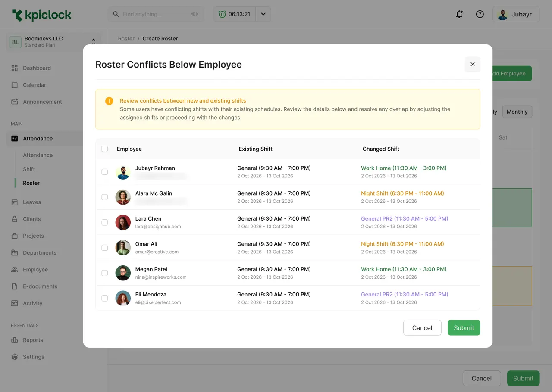Open the Shift submenu item
Viewport: 552px width, 392px height.
(29, 169)
